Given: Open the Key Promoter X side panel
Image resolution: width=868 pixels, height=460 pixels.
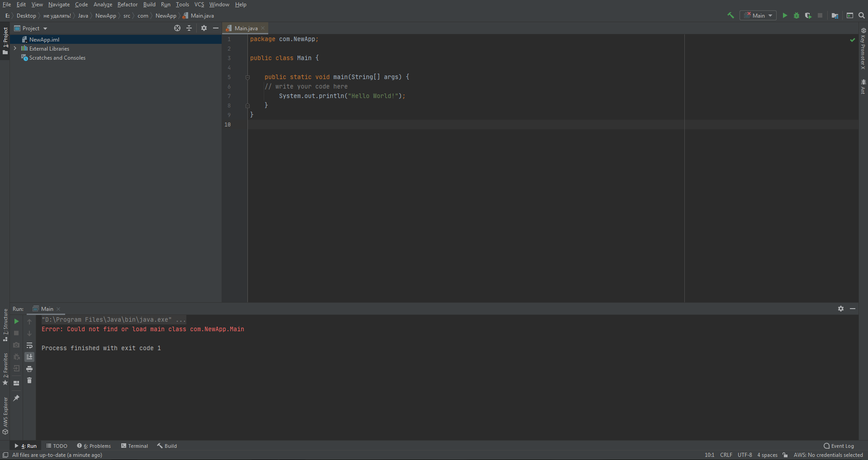Looking at the screenshot, I should pyautogui.click(x=863, y=48).
